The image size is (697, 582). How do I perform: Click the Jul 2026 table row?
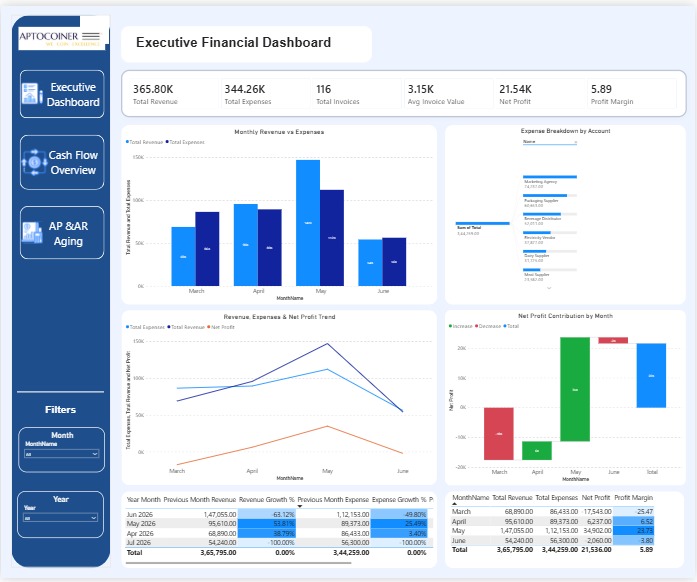(279, 542)
